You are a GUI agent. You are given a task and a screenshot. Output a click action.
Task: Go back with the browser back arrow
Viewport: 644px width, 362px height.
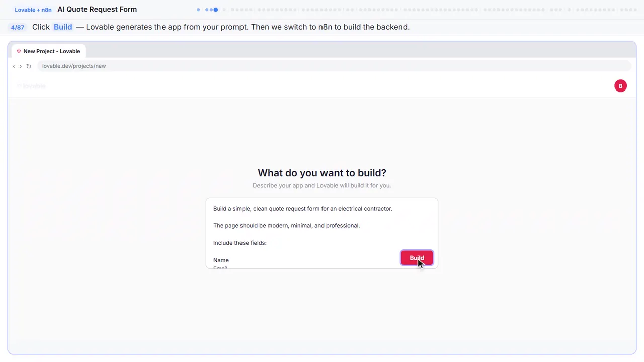tap(14, 66)
